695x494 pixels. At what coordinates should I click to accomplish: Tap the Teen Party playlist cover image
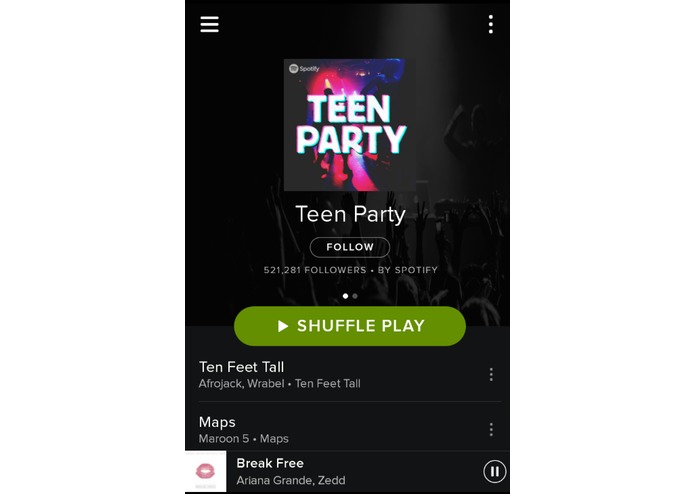coord(350,125)
